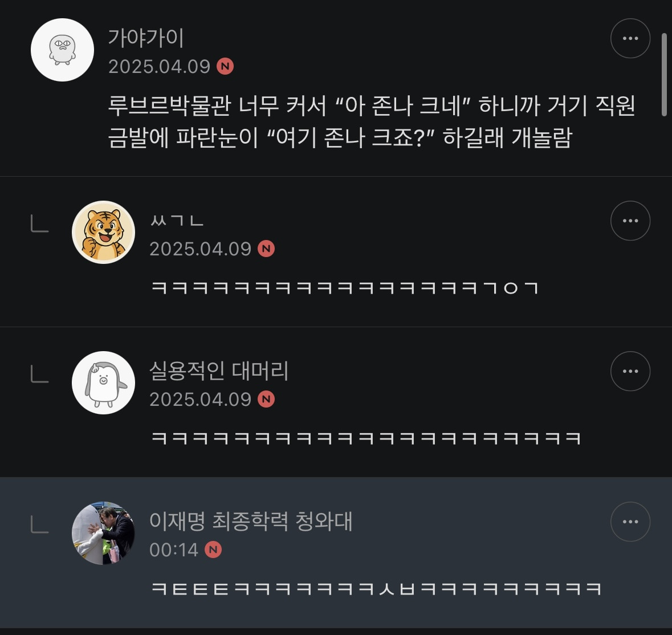This screenshot has height=635, width=672.
Task: Open more options for 가야가이's comment
Action: pos(630,38)
